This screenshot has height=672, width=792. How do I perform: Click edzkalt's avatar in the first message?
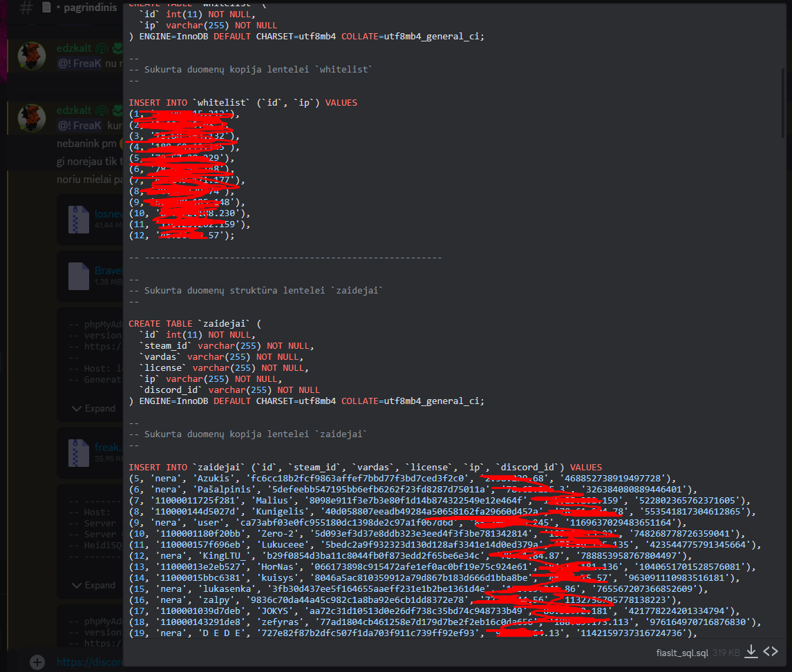coord(32,56)
